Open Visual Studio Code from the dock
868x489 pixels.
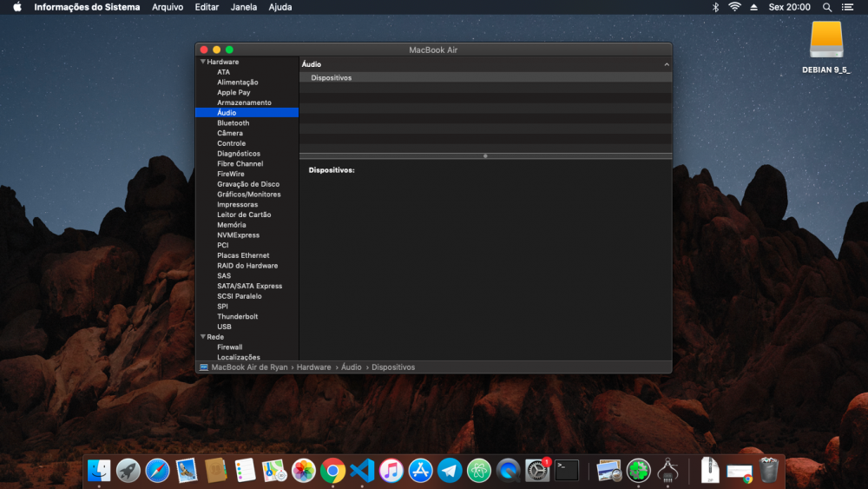362,471
